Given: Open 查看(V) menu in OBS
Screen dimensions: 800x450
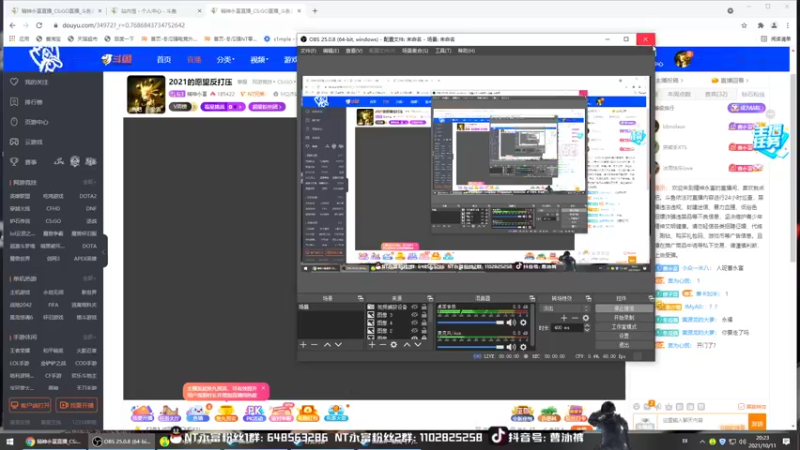Looking at the screenshot, I should 354,51.
